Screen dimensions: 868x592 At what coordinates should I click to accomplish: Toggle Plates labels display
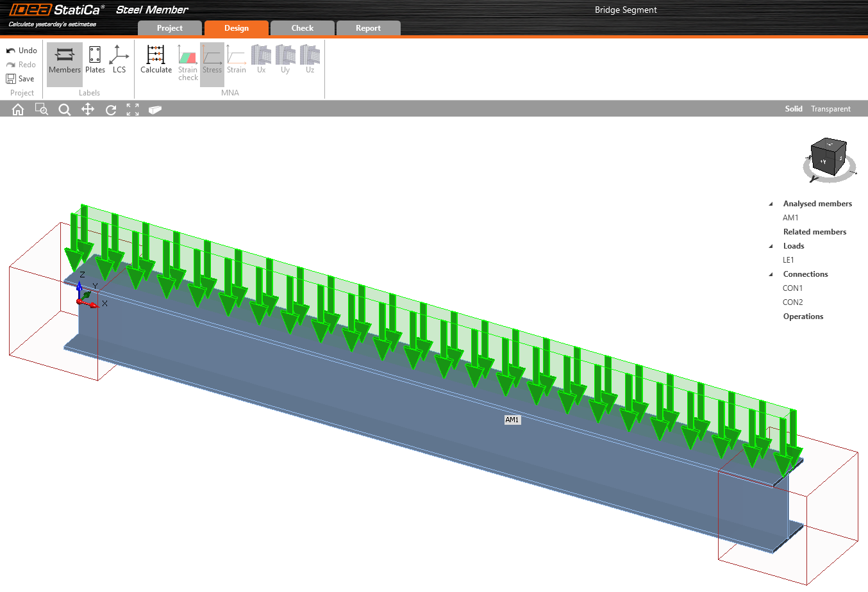pos(95,60)
